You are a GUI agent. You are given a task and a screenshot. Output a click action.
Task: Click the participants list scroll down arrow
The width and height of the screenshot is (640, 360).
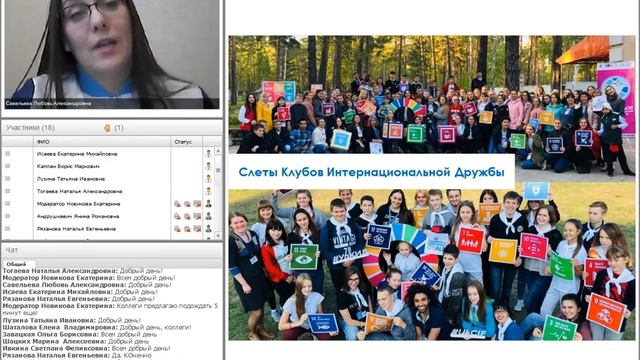click(218, 236)
